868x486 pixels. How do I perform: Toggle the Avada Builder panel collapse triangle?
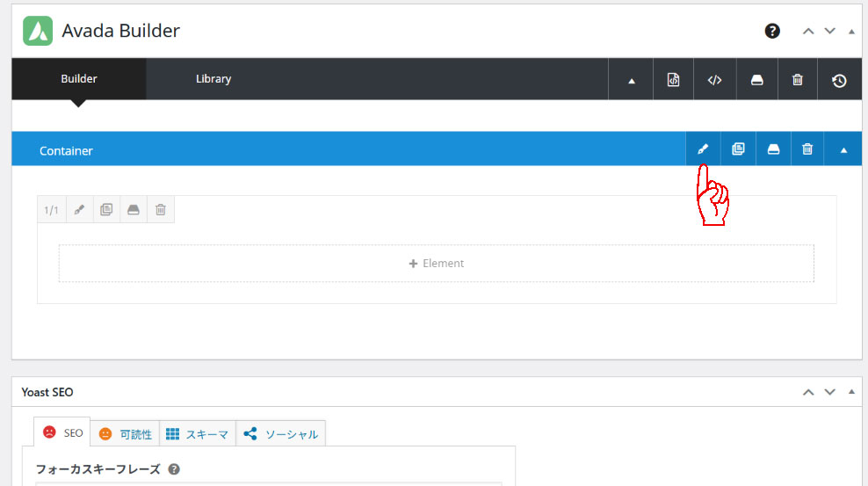[850, 32]
